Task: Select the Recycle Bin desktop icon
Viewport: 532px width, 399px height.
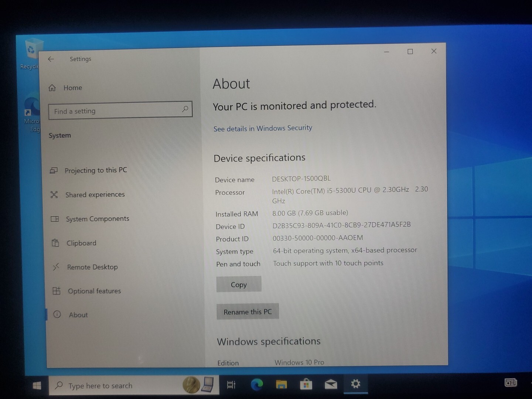Action: [x=32, y=54]
